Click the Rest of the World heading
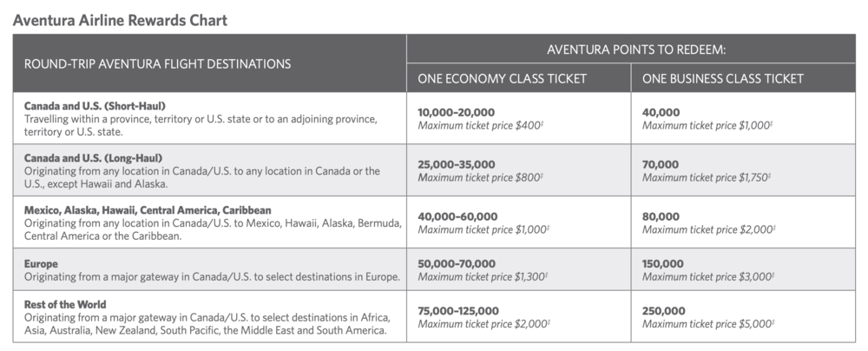This screenshot has width=868, height=351. [x=65, y=304]
